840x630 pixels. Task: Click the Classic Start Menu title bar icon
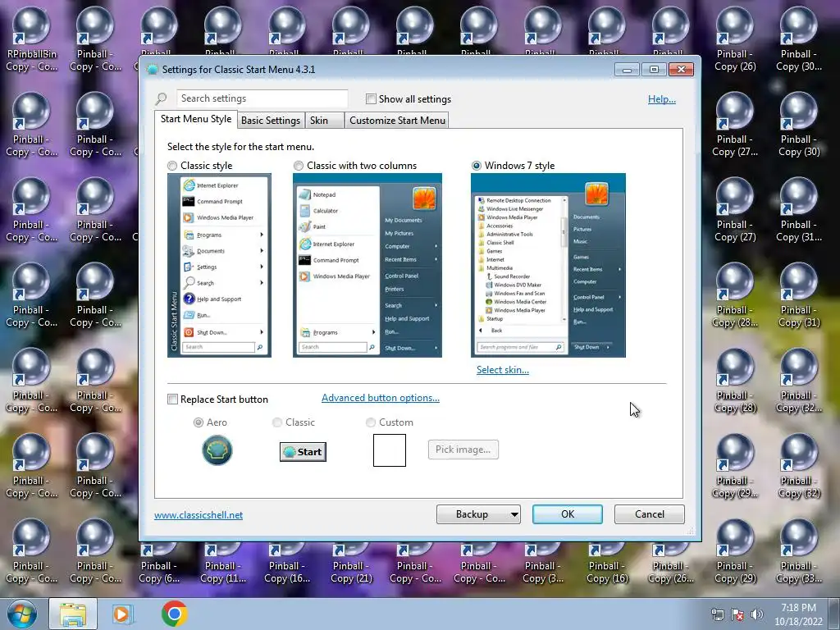coord(153,70)
